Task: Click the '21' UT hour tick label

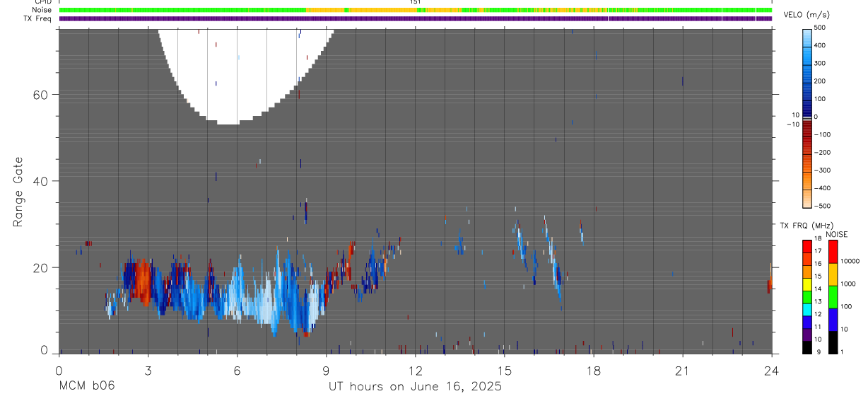Action: [682, 370]
